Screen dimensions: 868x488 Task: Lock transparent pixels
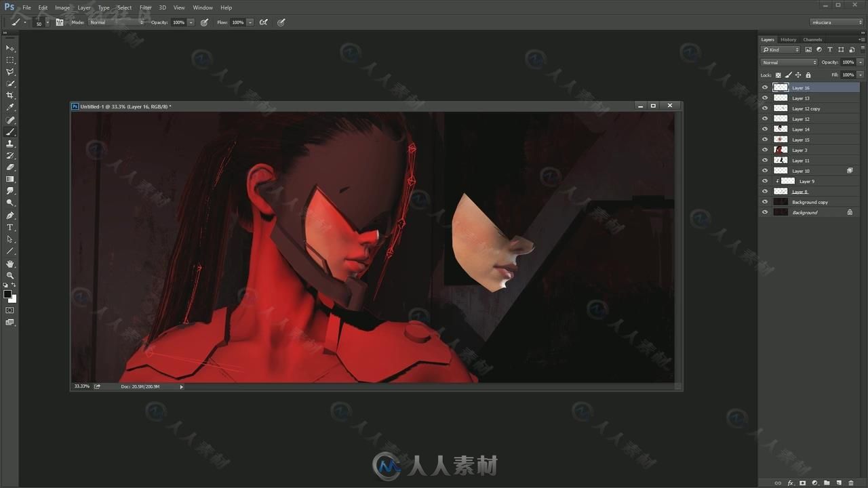[778, 75]
